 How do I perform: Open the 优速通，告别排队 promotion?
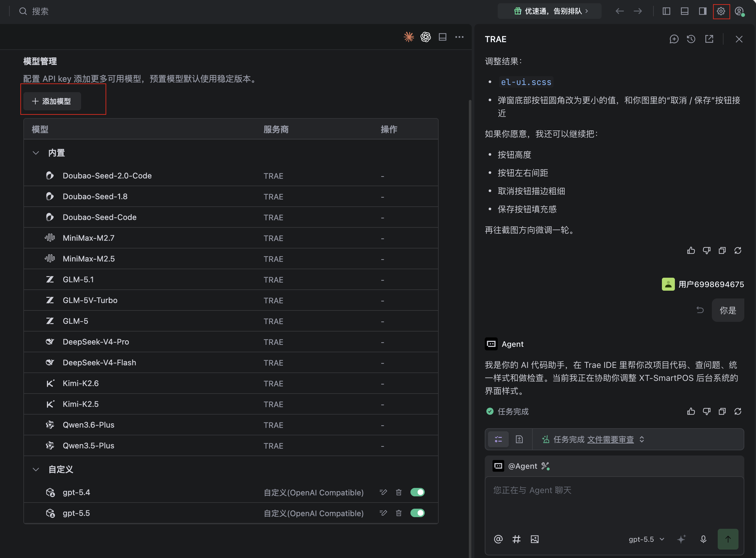(550, 11)
